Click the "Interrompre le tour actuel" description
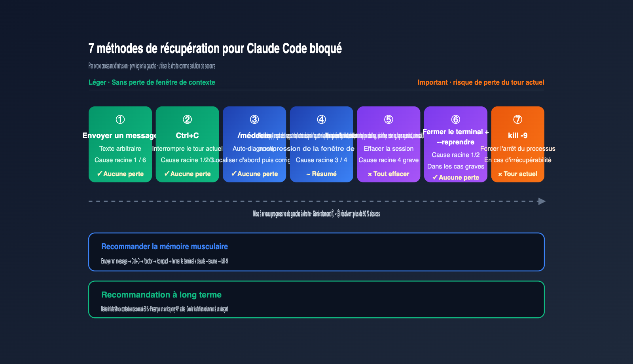Screen dimensions: 633x364 (x=187, y=148)
